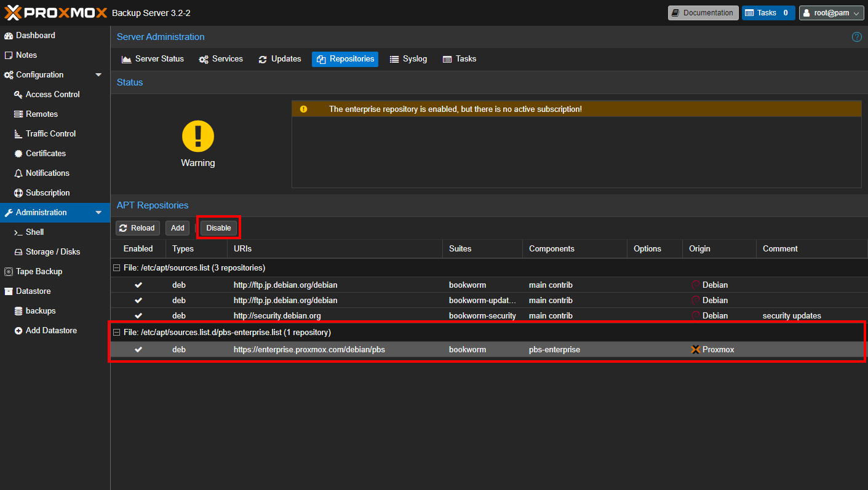Select the Repositories tab

pos(345,59)
